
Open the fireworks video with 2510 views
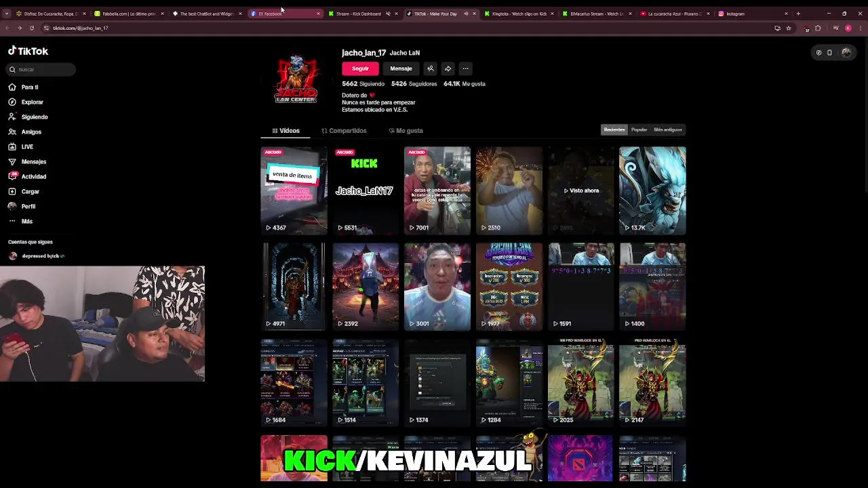pyautogui.click(x=509, y=190)
